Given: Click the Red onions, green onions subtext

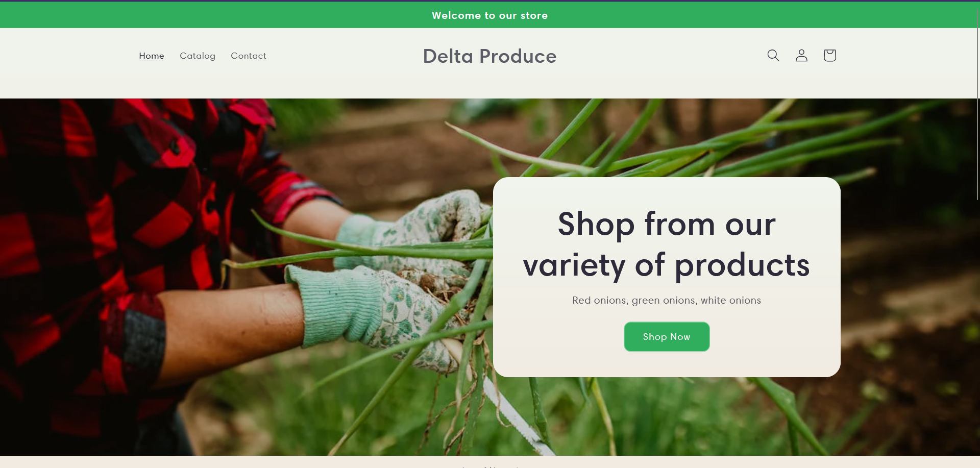Looking at the screenshot, I should [667, 300].
